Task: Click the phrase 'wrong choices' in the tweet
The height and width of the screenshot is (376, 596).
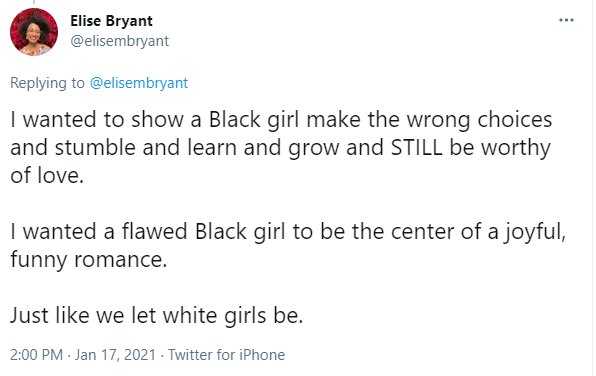Action: point(479,120)
